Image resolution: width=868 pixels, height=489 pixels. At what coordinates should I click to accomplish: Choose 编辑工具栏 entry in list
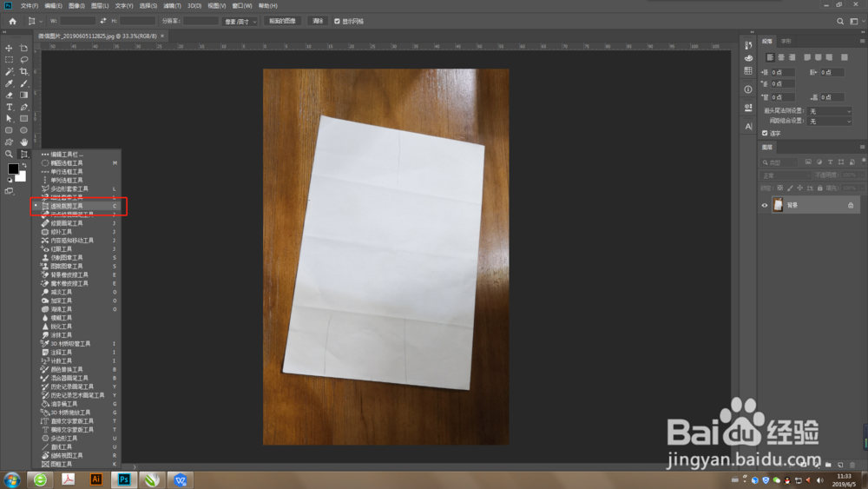click(76, 155)
